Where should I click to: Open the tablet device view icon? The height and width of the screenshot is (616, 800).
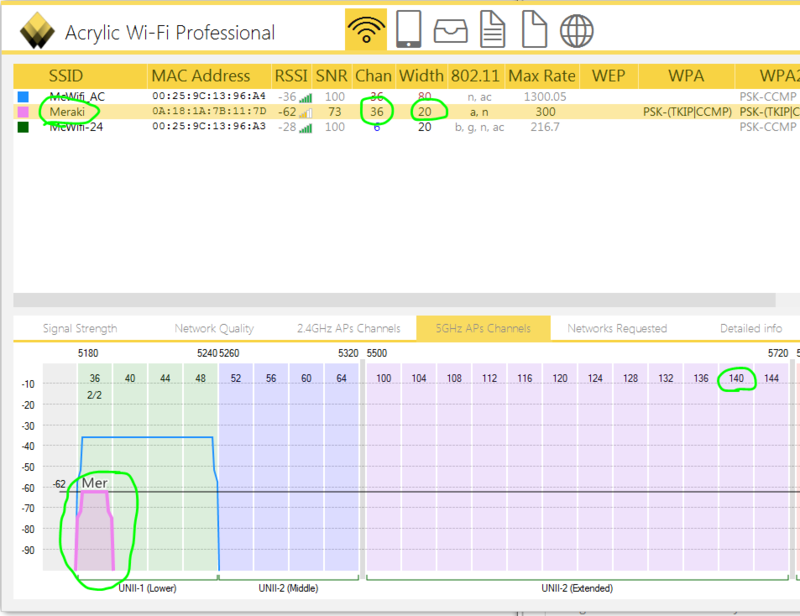[409, 29]
